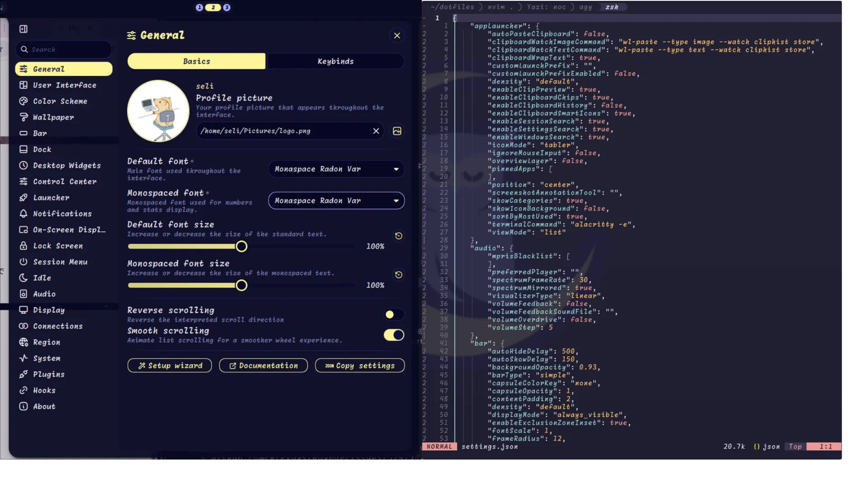
Task: Open Idle moon icon
Action: click(24, 278)
